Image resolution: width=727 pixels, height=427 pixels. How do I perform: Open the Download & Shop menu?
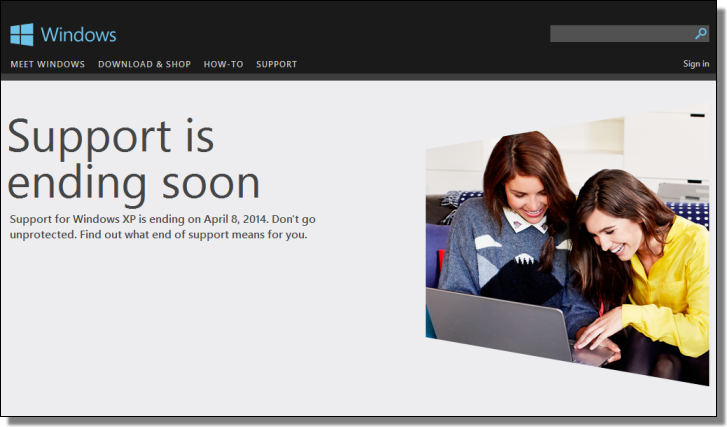coord(144,64)
